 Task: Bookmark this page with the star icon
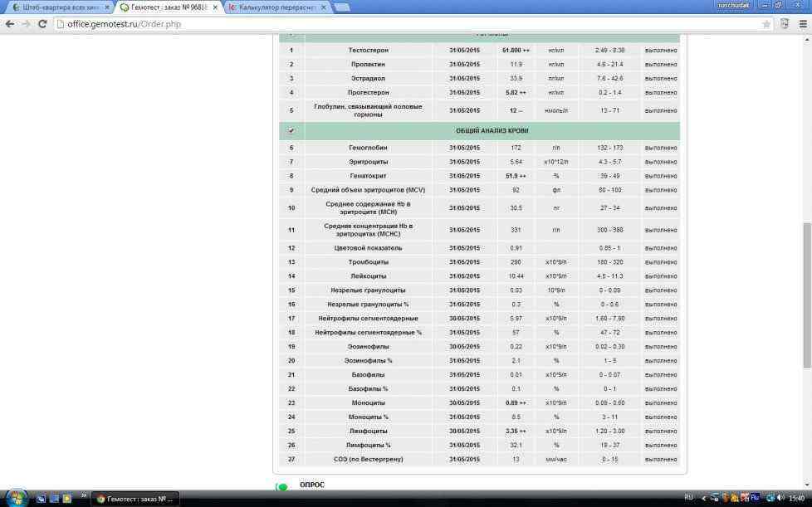tap(766, 24)
